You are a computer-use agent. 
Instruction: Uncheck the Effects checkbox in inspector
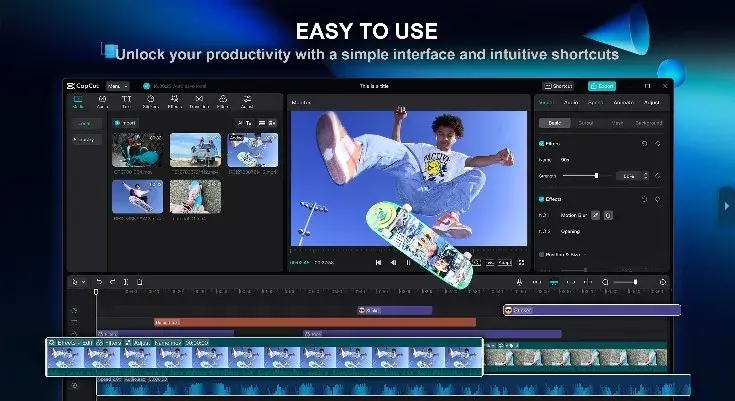click(541, 199)
